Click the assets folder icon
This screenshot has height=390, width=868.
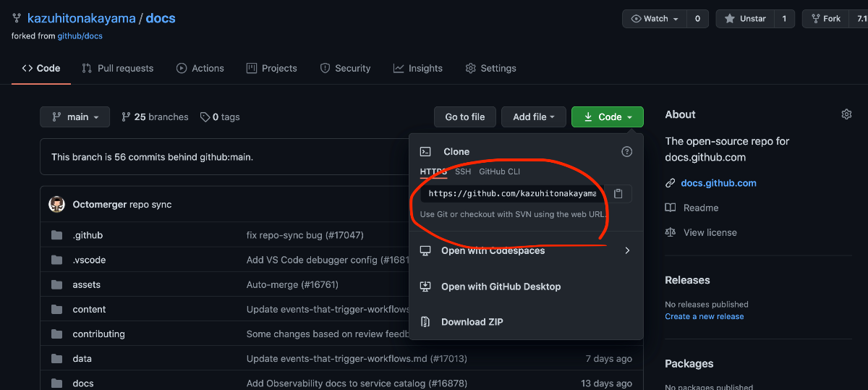click(57, 284)
